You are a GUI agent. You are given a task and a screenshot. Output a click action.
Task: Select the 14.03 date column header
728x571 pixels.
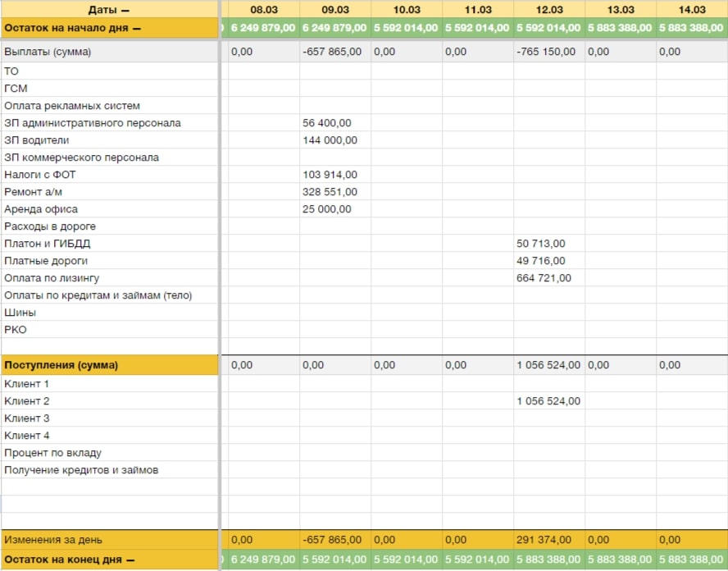[692, 10]
